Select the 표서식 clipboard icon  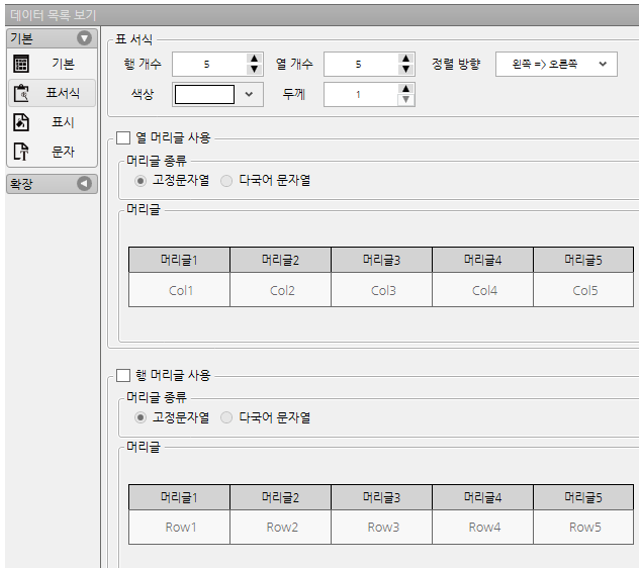click(x=21, y=93)
